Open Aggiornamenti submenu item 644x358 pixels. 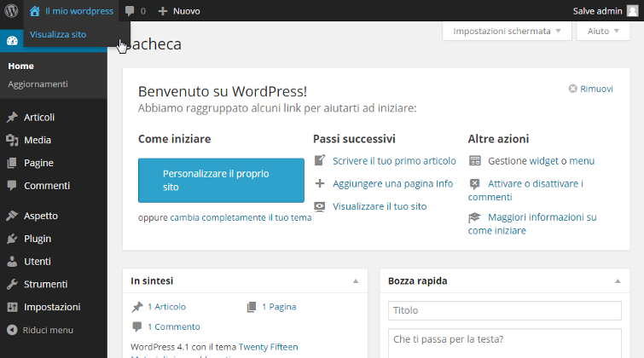(38, 84)
